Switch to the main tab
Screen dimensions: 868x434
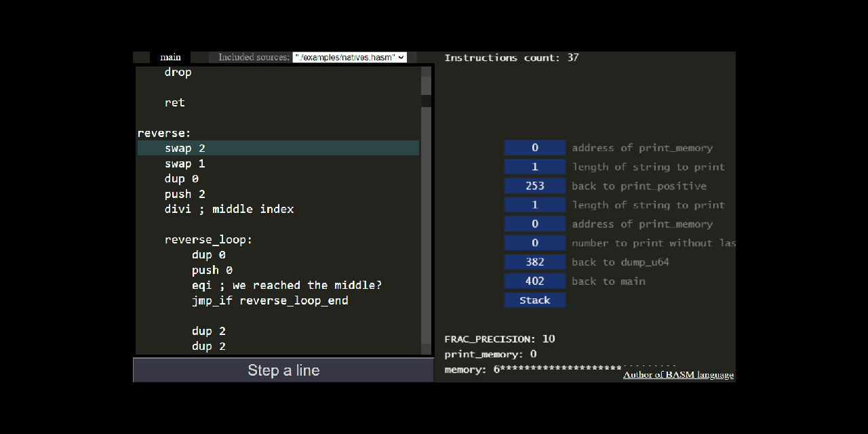(x=170, y=57)
